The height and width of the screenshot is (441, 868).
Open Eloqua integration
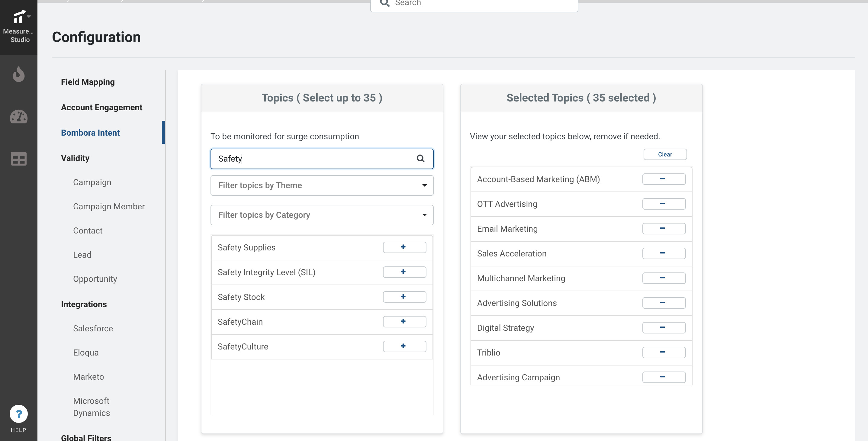pos(86,352)
